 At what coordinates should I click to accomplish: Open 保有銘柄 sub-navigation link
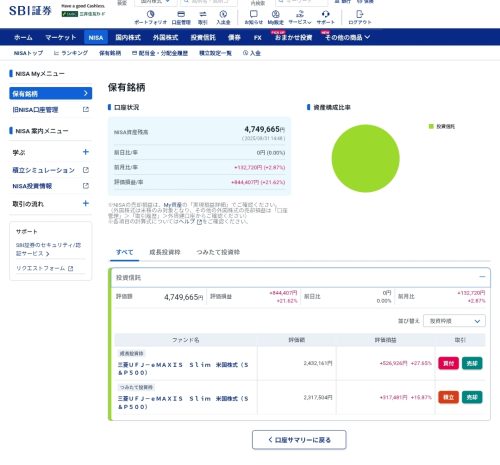(x=110, y=53)
